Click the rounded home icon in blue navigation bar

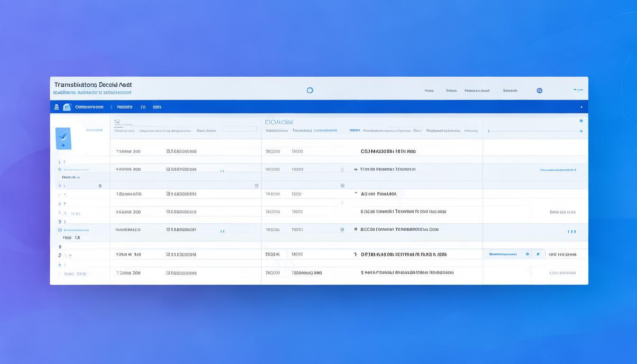tap(67, 107)
